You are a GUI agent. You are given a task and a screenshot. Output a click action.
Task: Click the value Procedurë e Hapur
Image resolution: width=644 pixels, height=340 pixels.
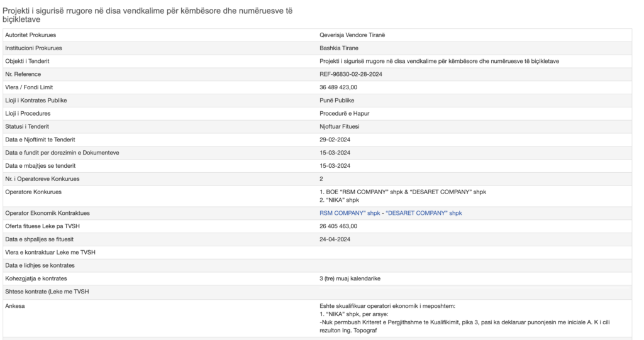coord(344,114)
